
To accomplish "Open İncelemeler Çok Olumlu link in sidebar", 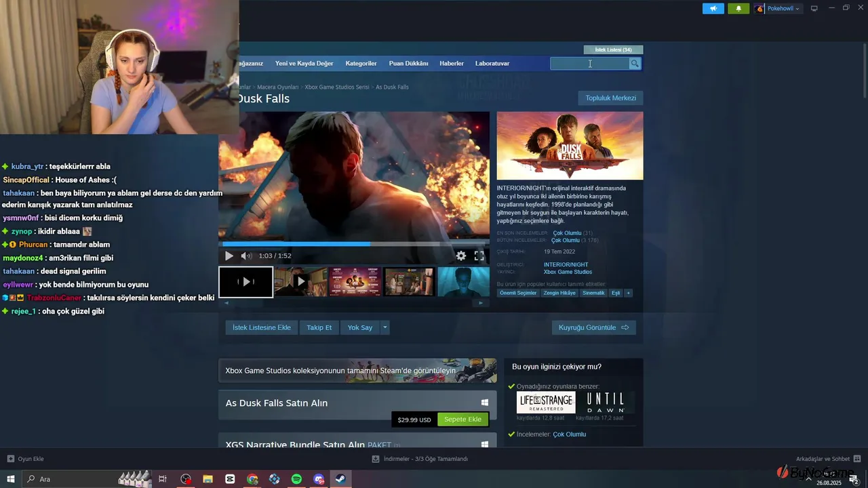I will pyautogui.click(x=569, y=434).
